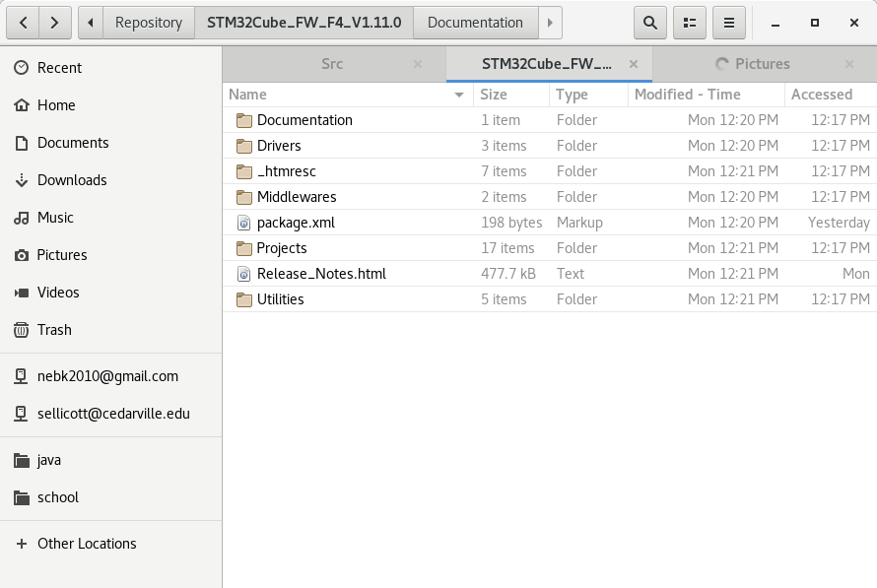Click the Home house icon in sidebar
The width and height of the screenshot is (877, 588).
[x=22, y=105]
